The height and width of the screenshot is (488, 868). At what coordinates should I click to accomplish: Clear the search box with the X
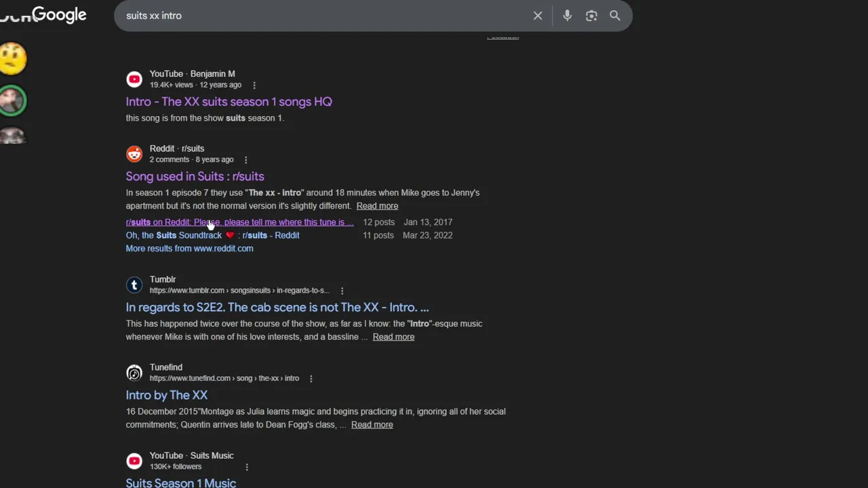pyautogui.click(x=538, y=16)
